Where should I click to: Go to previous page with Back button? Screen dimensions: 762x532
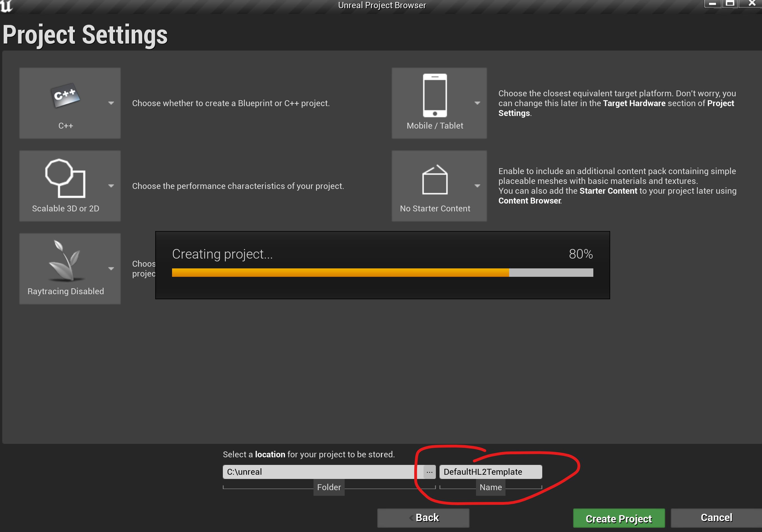click(x=423, y=518)
